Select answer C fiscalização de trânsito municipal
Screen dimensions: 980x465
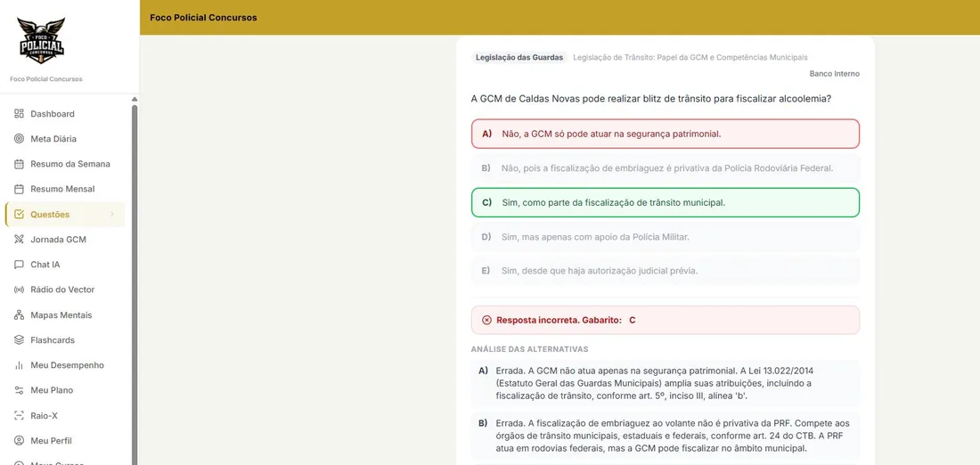click(665, 202)
